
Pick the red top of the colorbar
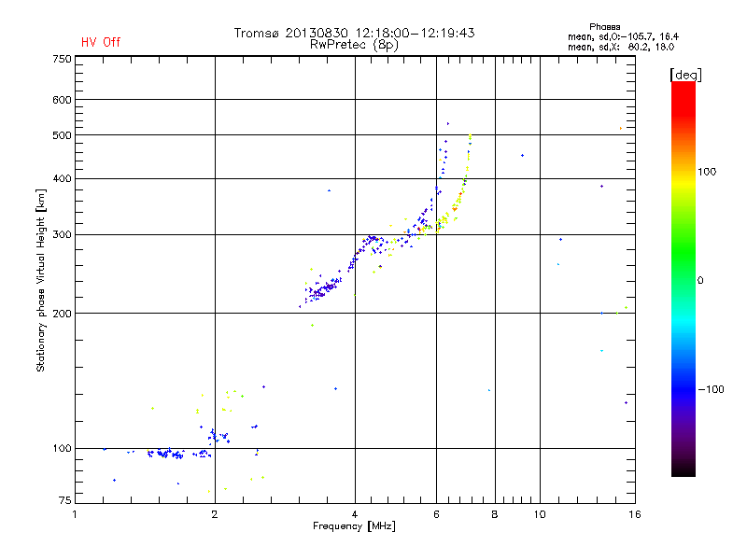pyautogui.click(x=683, y=87)
